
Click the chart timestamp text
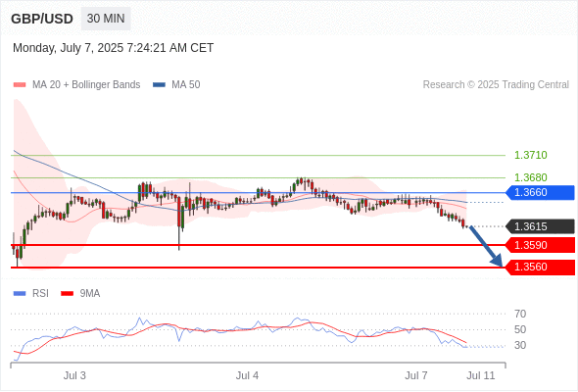(x=114, y=48)
